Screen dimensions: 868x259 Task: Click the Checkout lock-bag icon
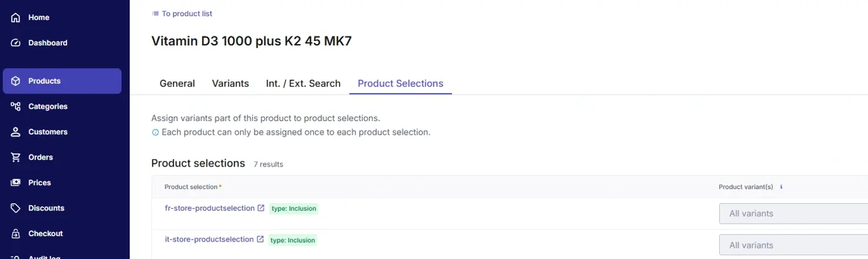16,234
